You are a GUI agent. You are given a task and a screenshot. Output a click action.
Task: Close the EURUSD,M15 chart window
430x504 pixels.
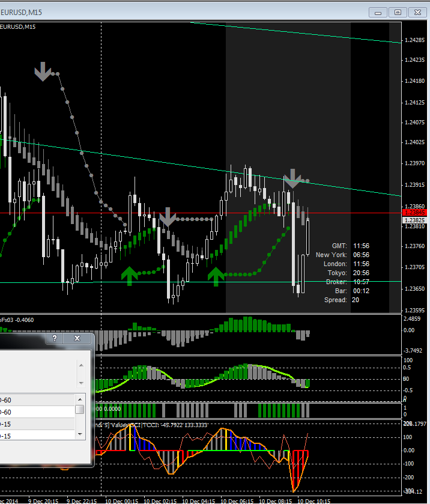417,11
